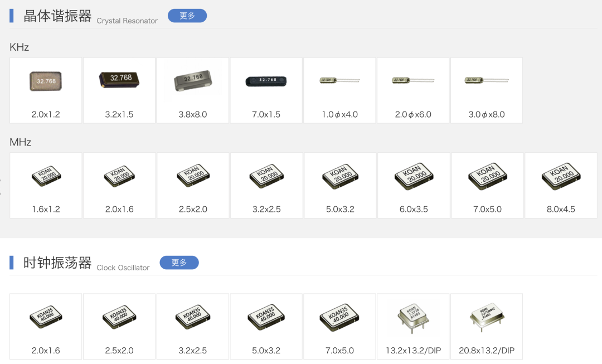This screenshot has width=602, height=364.
Task: Open the 1.0φx4.0 cylinder crystal card
Action: [x=340, y=91]
